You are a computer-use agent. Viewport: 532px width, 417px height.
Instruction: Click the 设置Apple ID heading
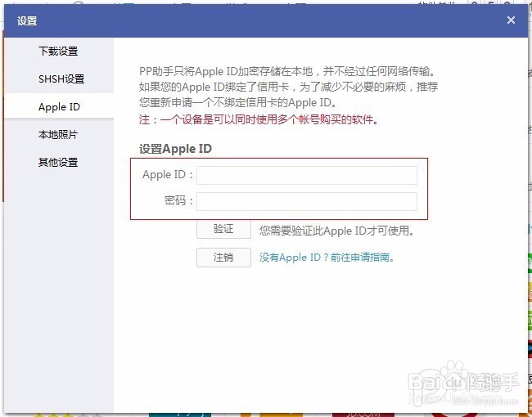[x=175, y=149]
